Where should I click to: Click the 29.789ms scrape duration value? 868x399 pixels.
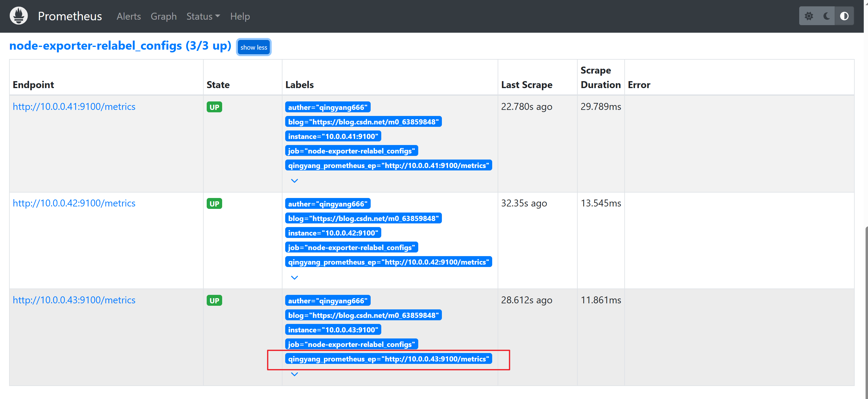point(600,106)
